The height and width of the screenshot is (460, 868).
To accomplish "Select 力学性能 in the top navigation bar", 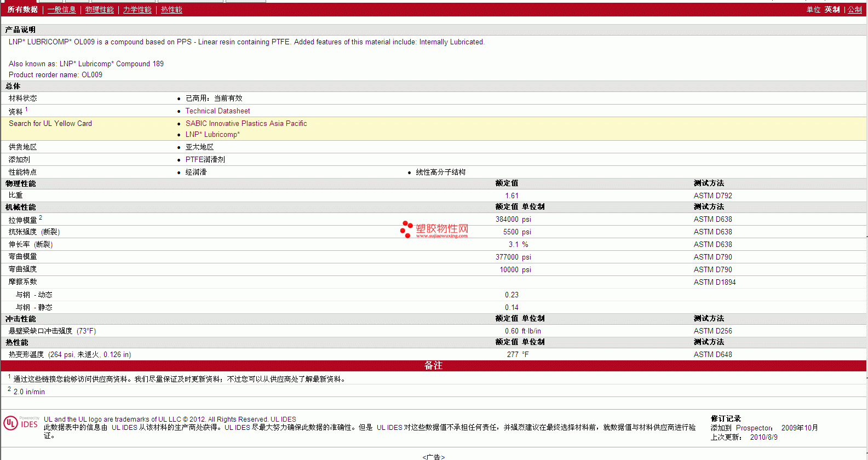I will point(137,10).
